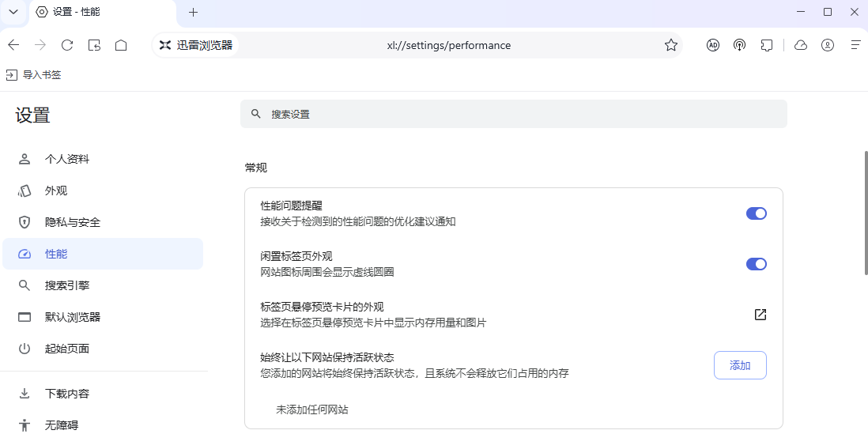
Task: Click the magnifier icon beside 搜索引擎
Action: click(25, 285)
